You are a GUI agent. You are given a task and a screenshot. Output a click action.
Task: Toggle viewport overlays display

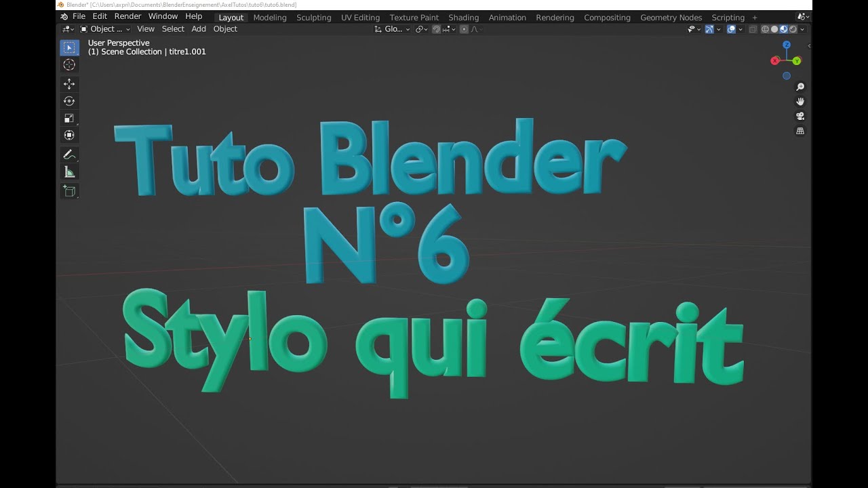pos(732,29)
